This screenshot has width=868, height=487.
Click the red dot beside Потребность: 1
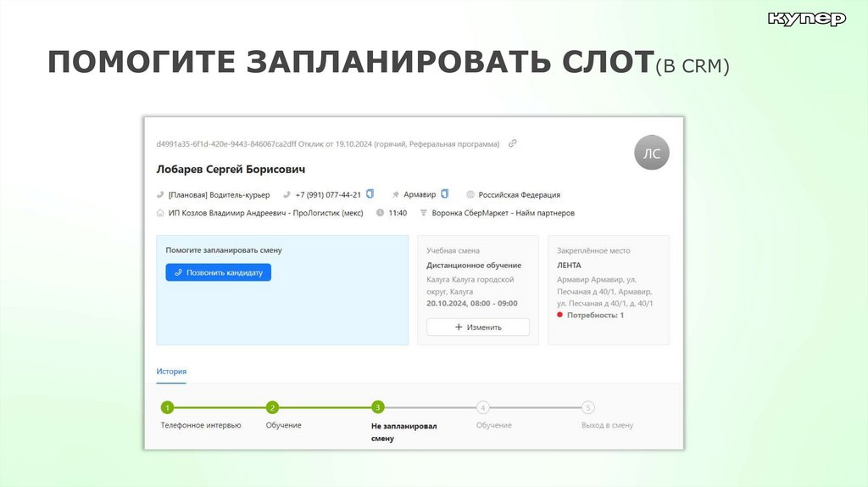pos(559,315)
